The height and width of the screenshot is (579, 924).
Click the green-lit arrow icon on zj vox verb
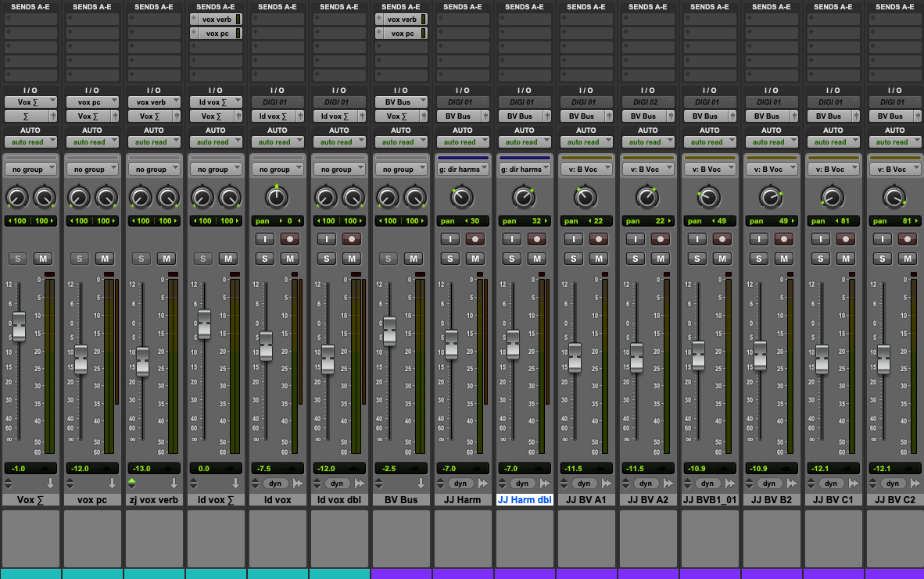pos(132,481)
